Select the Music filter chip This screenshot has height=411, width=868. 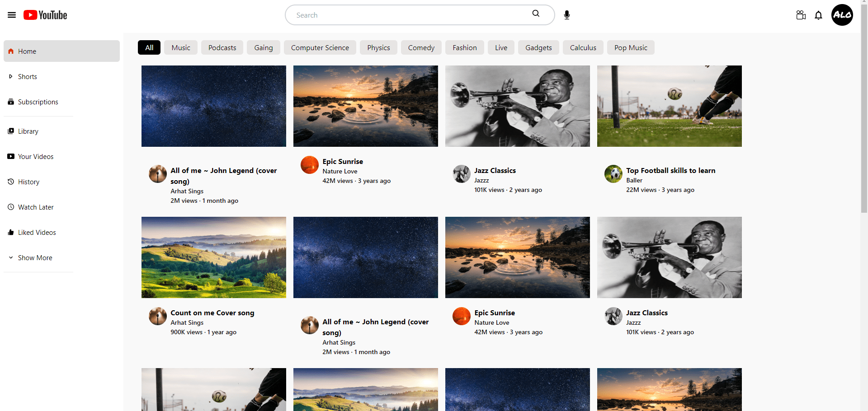[x=181, y=47]
